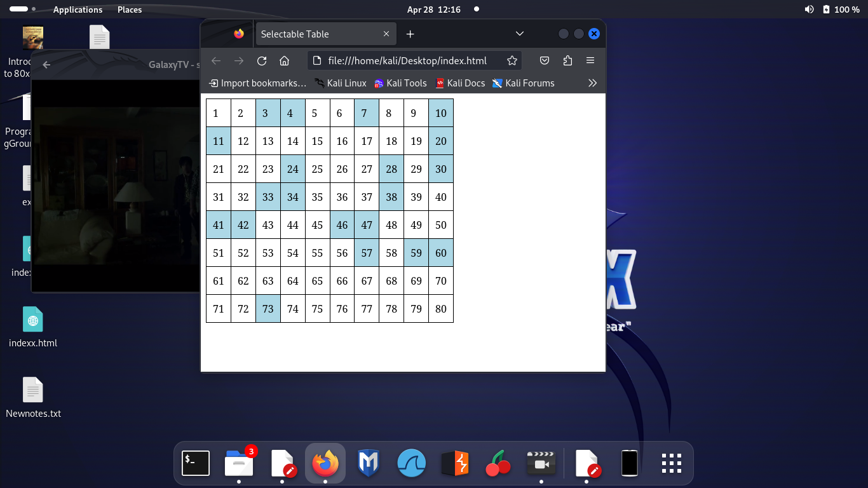Open the Applications menu

[x=78, y=10]
